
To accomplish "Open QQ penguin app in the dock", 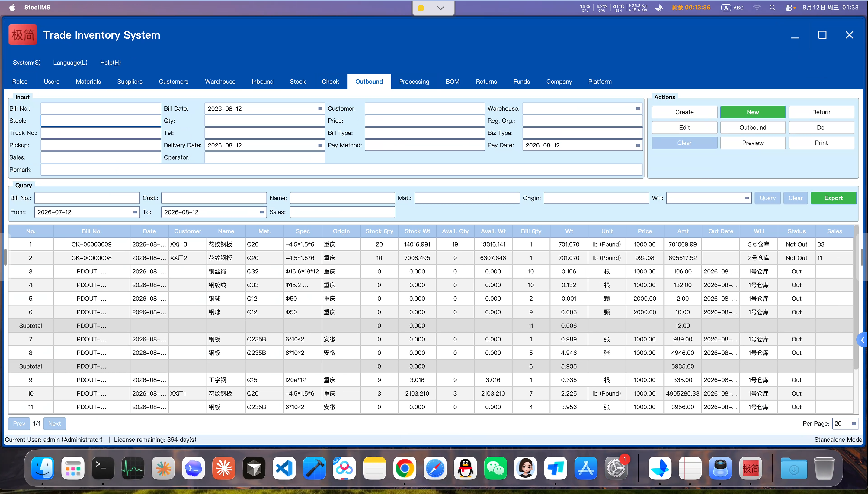I will [x=465, y=469].
